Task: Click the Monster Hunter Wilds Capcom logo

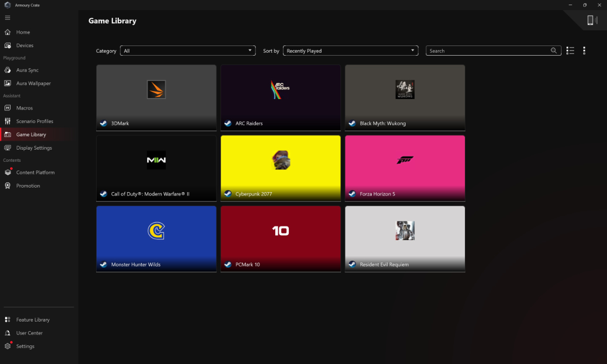Action: point(156,231)
